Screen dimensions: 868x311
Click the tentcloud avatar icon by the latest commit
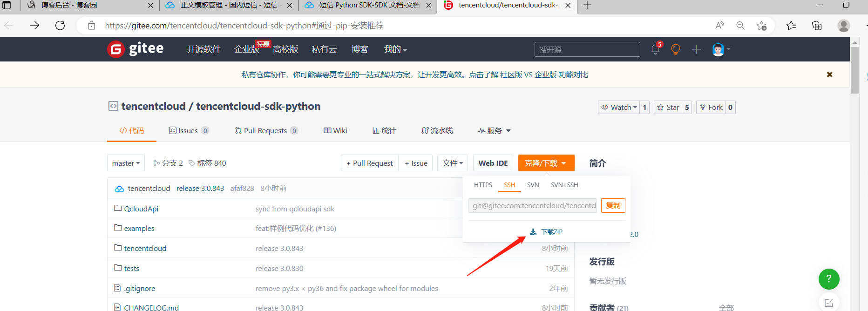click(120, 189)
